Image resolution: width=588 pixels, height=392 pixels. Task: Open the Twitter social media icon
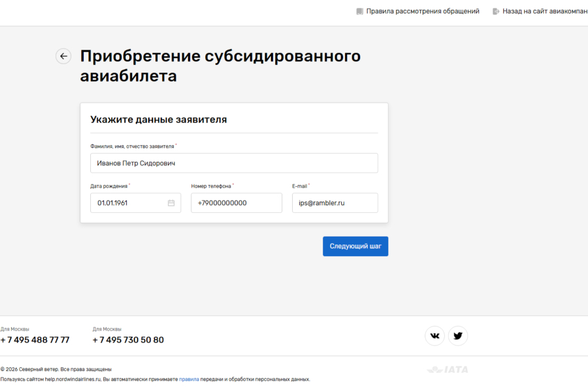point(458,335)
